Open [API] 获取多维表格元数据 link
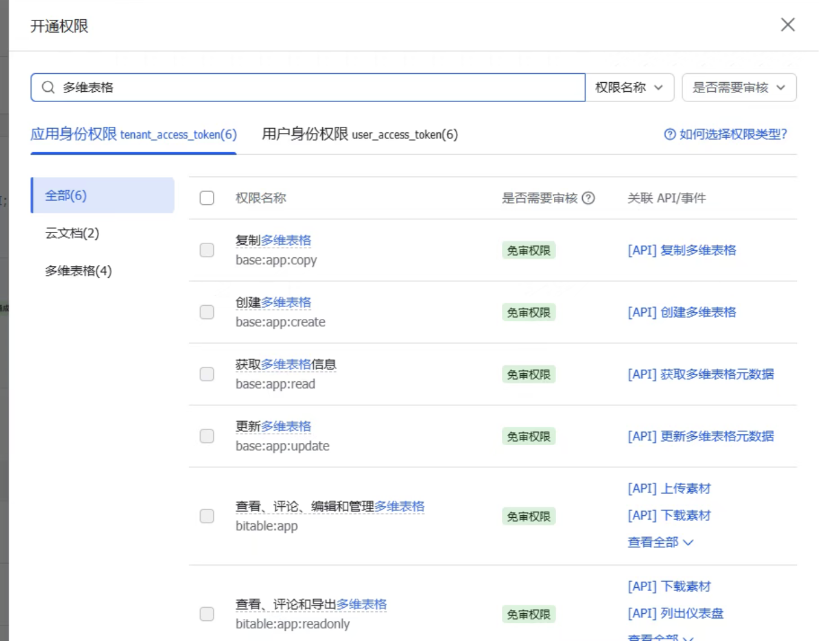821x644 pixels. point(700,374)
